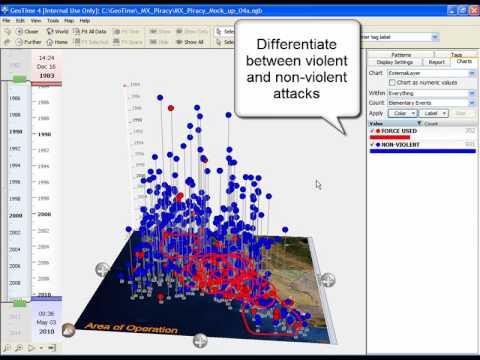Switch to the Display Settings tab
This screenshot has height=360, width=480.
(x=395, y=62)
